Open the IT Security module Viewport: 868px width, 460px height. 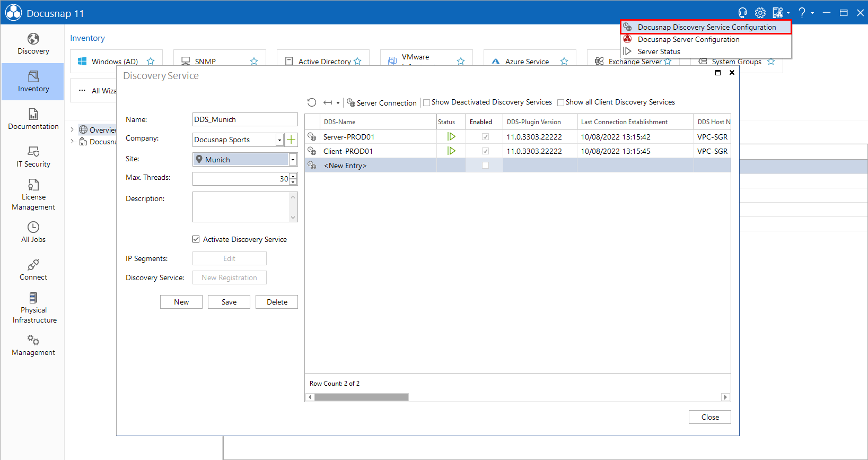click(33, 157)
